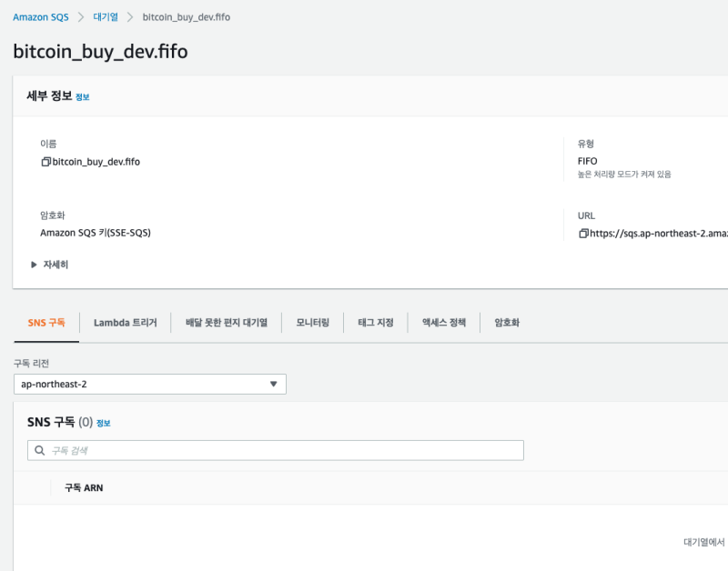Click the magnifier icon in subscription search
The width and height of the screenshot is (728, 571).
(40, 450)
